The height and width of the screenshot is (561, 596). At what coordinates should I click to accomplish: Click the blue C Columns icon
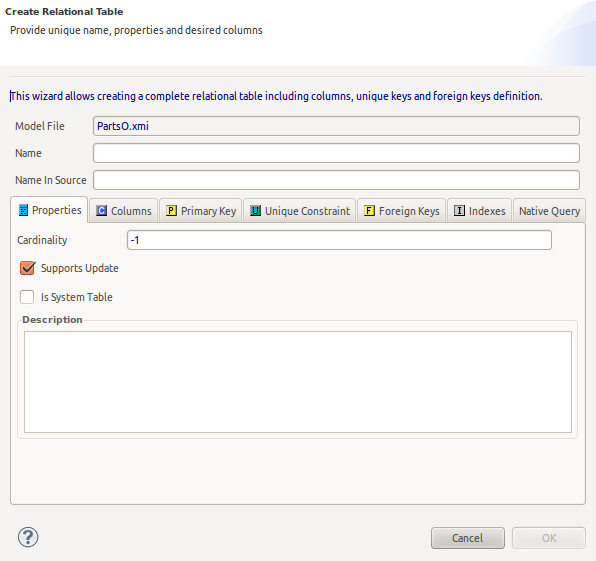click(x=101, y=211)
